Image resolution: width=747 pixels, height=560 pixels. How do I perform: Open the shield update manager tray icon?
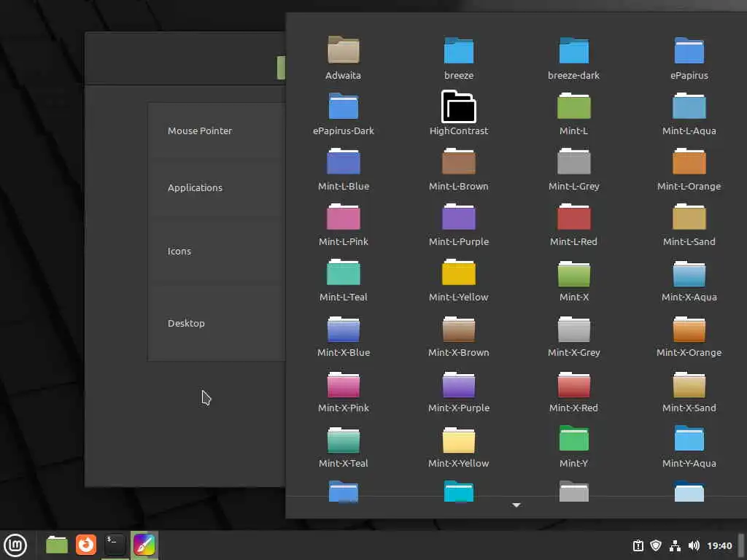[x=656, y=545]
